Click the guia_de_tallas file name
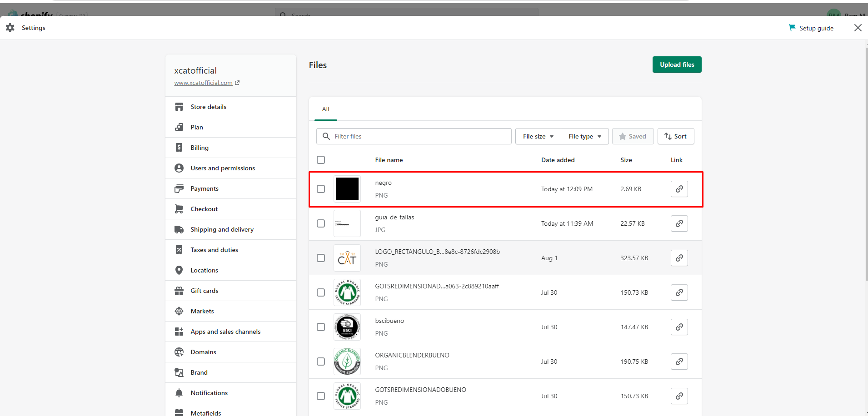 394,217
